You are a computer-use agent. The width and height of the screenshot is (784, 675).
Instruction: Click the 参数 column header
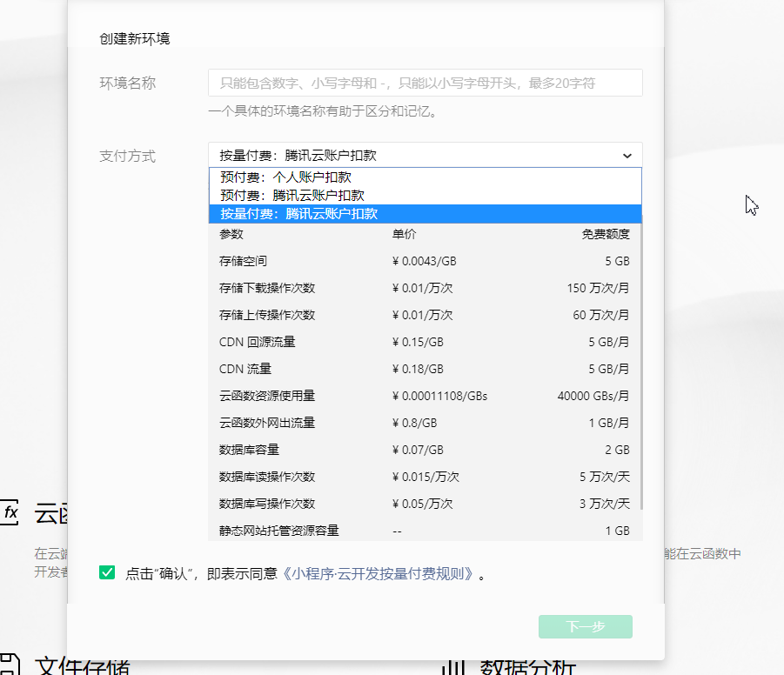tap(231, 234)
